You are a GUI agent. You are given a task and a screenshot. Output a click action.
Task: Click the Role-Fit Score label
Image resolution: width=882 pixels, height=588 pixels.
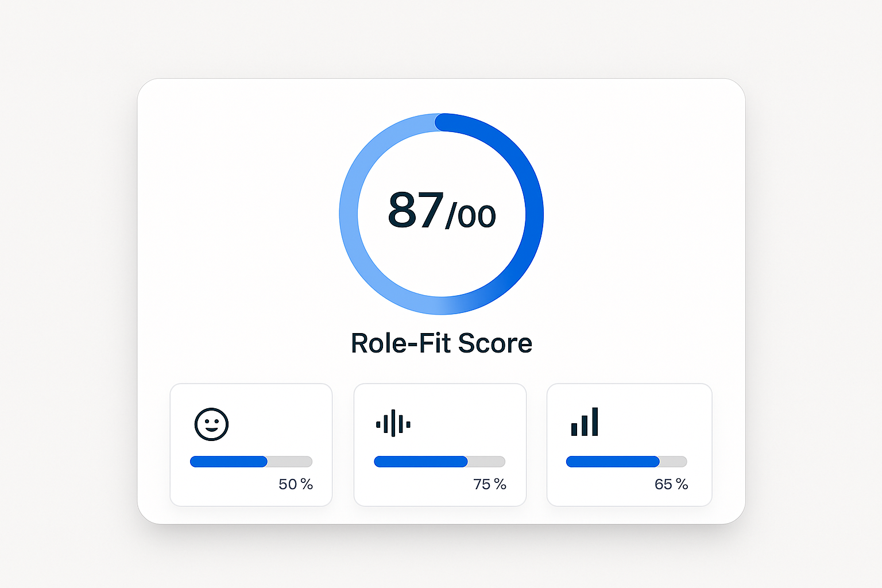441,343
